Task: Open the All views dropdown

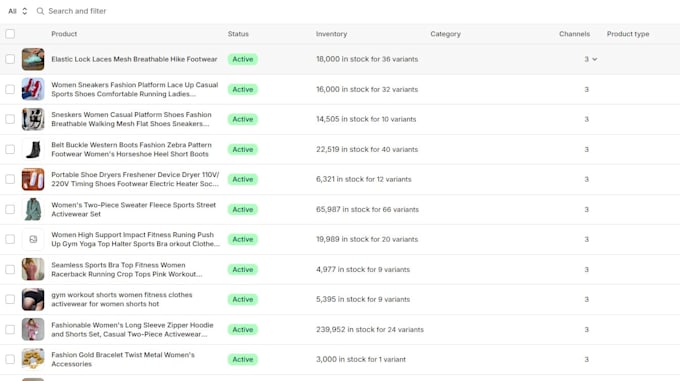Action: coord(18,11)
